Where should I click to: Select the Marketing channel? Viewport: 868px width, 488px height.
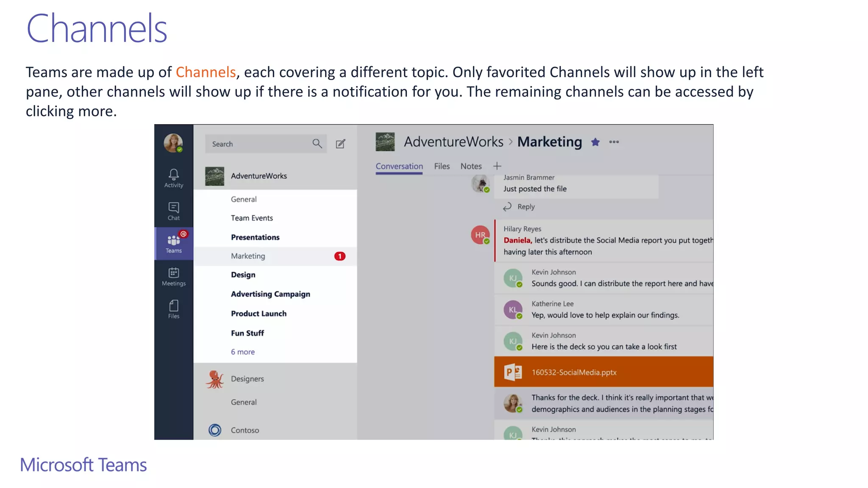point(275,256)
